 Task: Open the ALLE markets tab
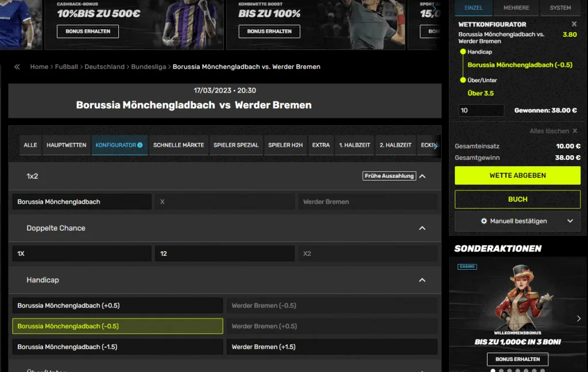[30, 145]
